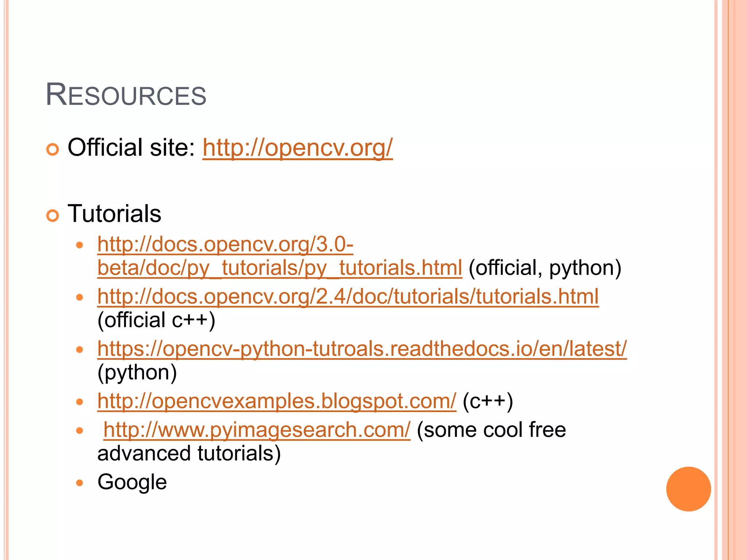Click the Google list item text
Screen dimensions: 747x560
click(132, 482)
